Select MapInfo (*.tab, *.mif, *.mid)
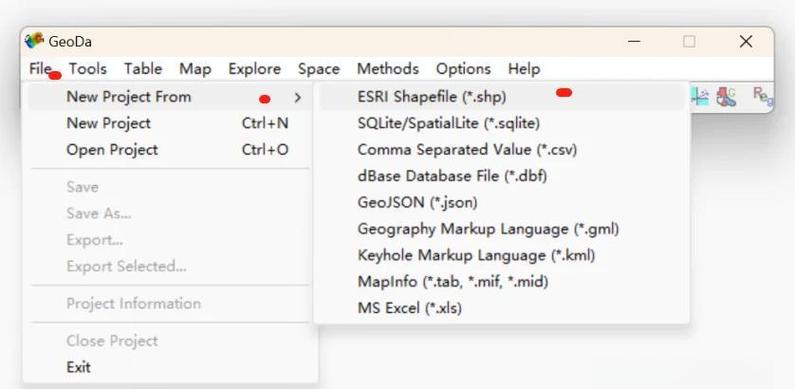The width and height of the screenshot is (795, 389). [x=502, y=281]
